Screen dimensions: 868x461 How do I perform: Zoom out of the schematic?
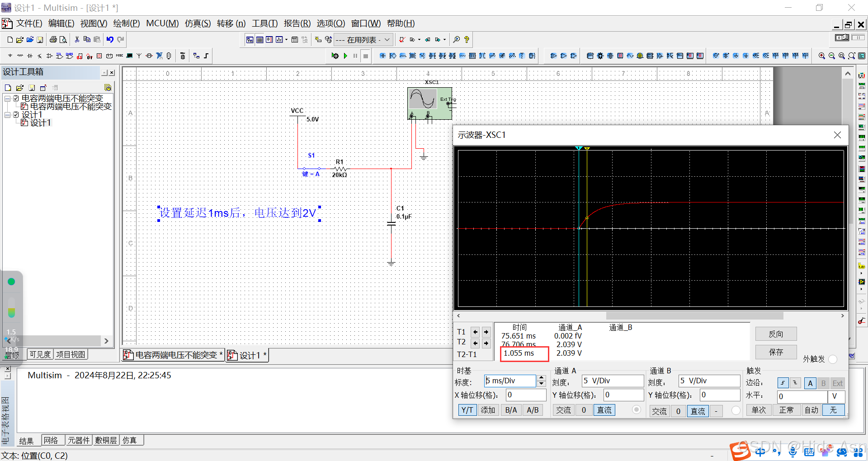[x=832, y=56]
